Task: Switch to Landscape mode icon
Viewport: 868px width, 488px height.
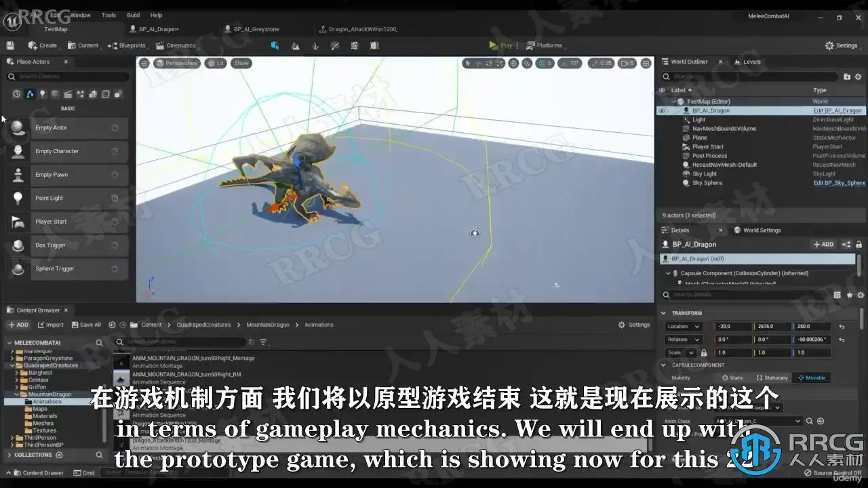Action: [x=295, y=45]
